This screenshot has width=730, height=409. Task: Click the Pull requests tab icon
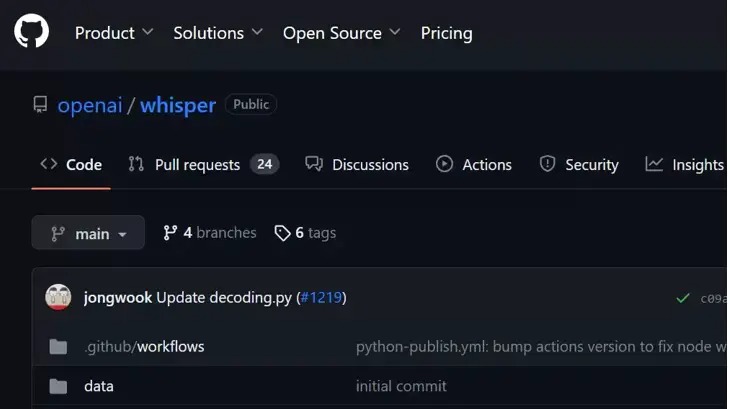coord(136,164)
